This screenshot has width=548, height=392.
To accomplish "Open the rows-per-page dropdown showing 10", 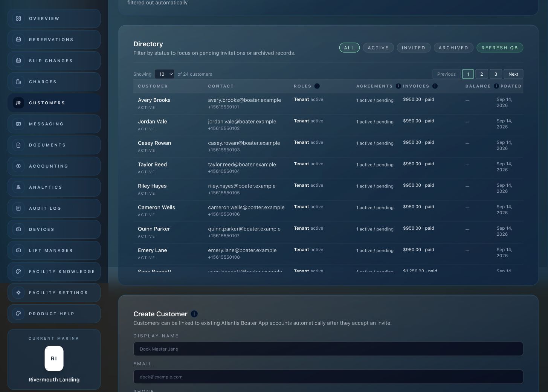I will tap(164, 74).
